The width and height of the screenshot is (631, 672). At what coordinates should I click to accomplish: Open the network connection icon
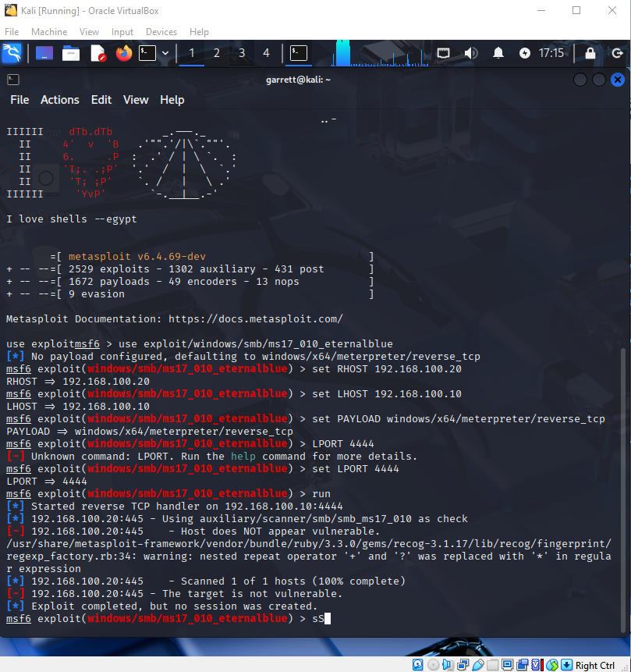(443, 53)
